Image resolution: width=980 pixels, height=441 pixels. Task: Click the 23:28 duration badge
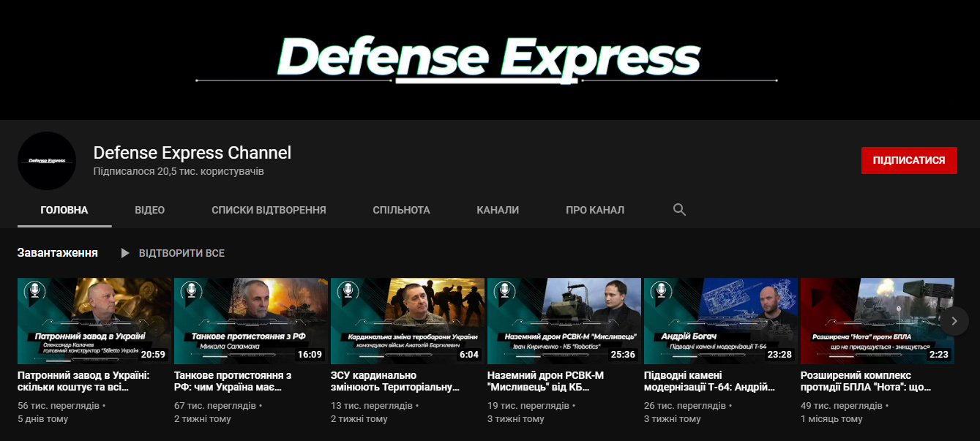point(779,355)
